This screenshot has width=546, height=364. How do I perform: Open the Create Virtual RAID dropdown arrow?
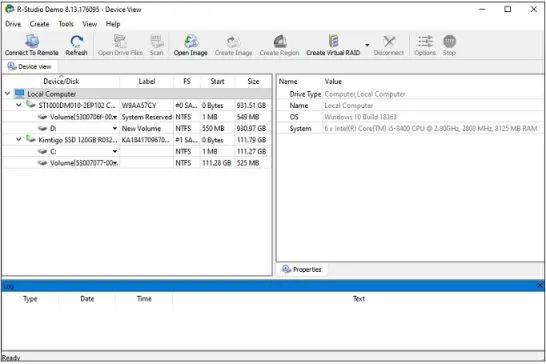(367, 45)
